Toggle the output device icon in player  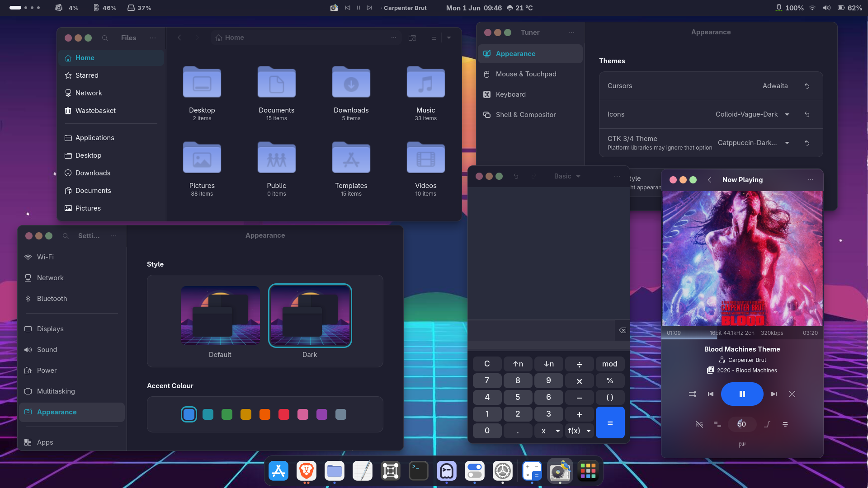tap(717, 424)
